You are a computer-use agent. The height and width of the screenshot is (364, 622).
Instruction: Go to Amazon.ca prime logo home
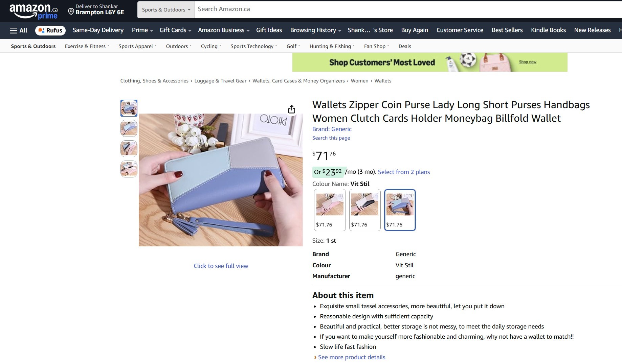click(x=34, y=11)
